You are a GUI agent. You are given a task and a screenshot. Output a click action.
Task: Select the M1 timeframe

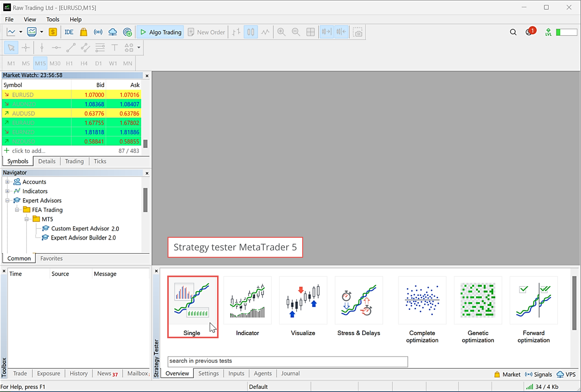[11, 63]
